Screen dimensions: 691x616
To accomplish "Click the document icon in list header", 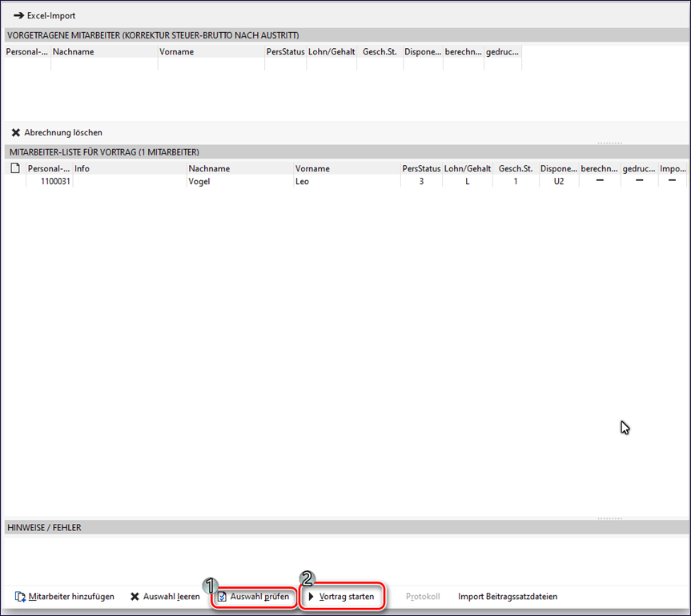I will pyautogui.click(x=15, y=168).
